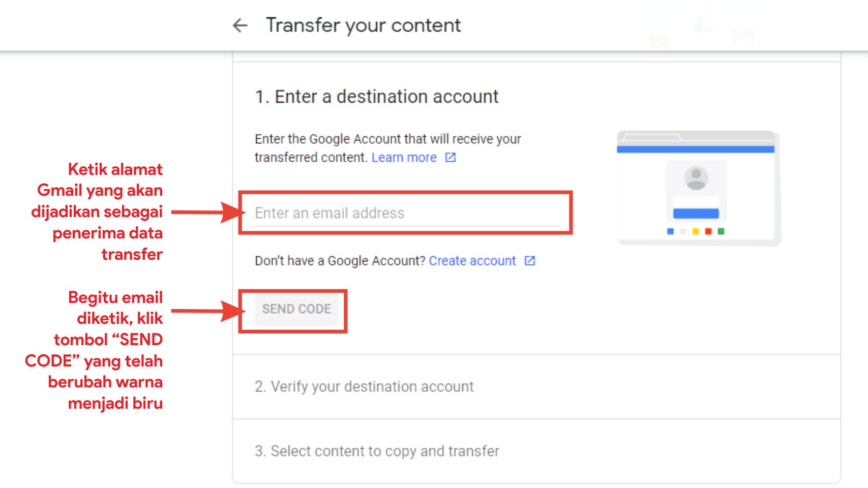Click the back arrow beside Transfer your content
The width and height of the screenshot is (868, 488).
[240, 25]
